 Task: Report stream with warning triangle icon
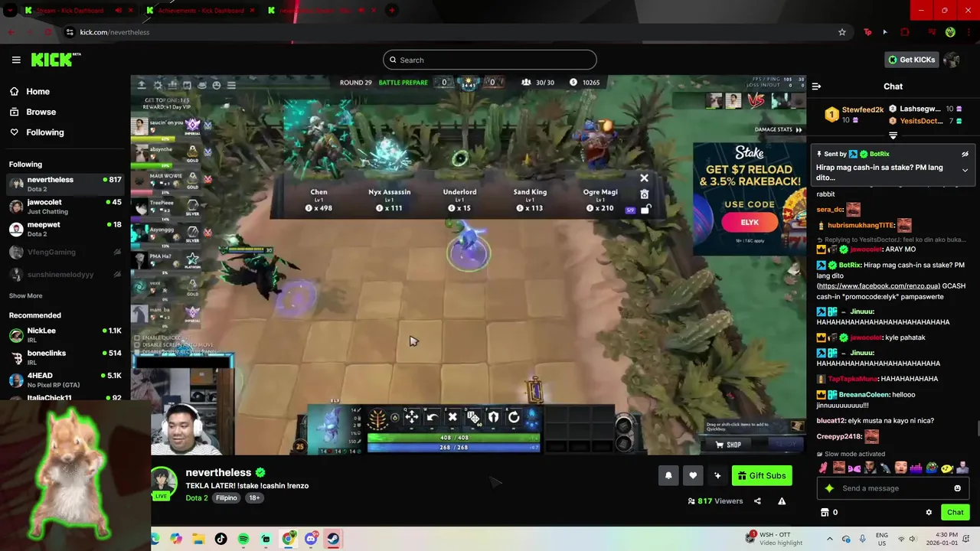[782, 501]
